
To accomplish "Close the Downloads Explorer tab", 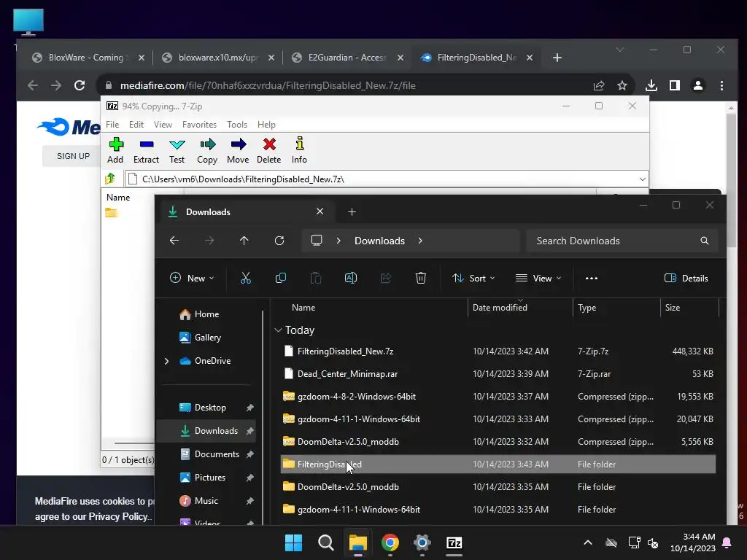I will [320, 211].
